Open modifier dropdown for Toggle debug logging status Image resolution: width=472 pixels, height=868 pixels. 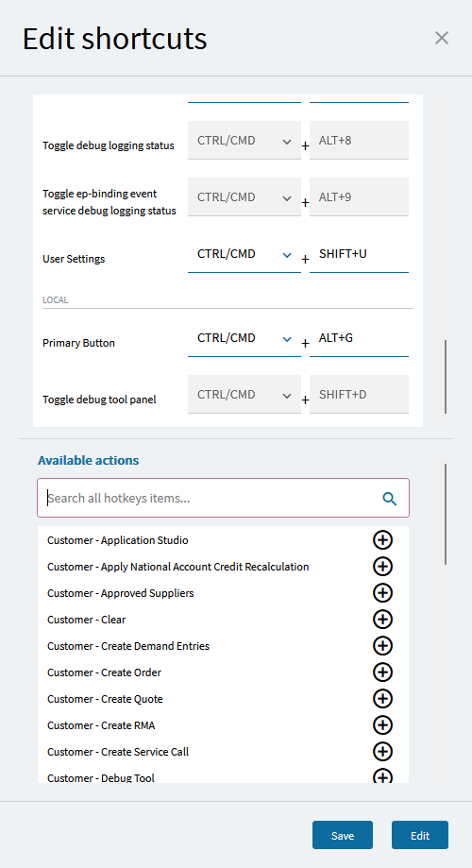pos(244,141)
